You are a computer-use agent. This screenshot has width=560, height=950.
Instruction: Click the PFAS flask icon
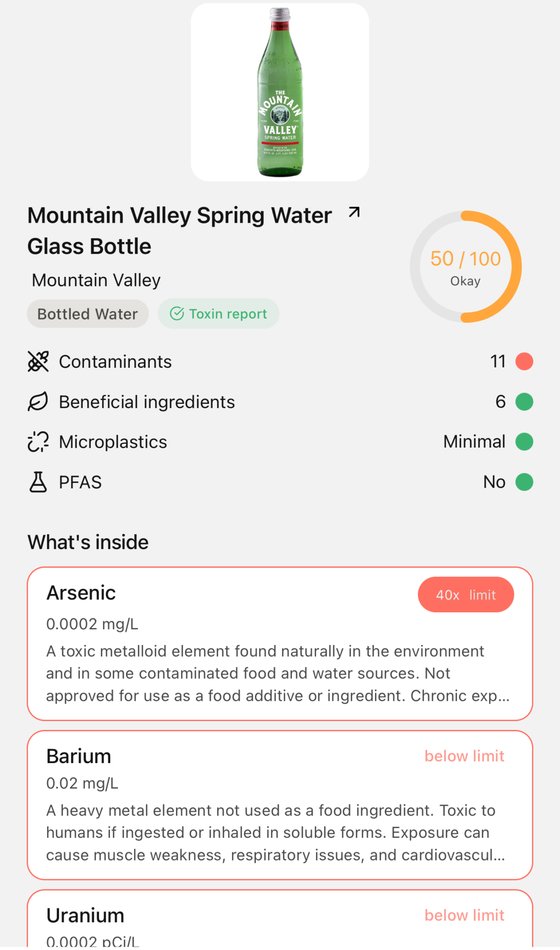pos(38,482)
